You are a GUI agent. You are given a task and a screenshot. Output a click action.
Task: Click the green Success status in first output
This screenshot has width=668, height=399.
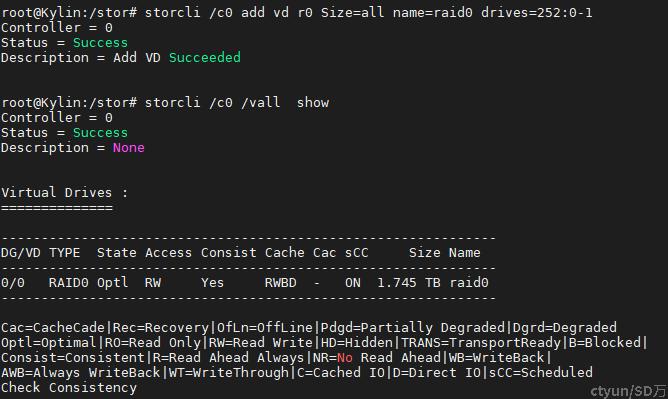(100, 43)
